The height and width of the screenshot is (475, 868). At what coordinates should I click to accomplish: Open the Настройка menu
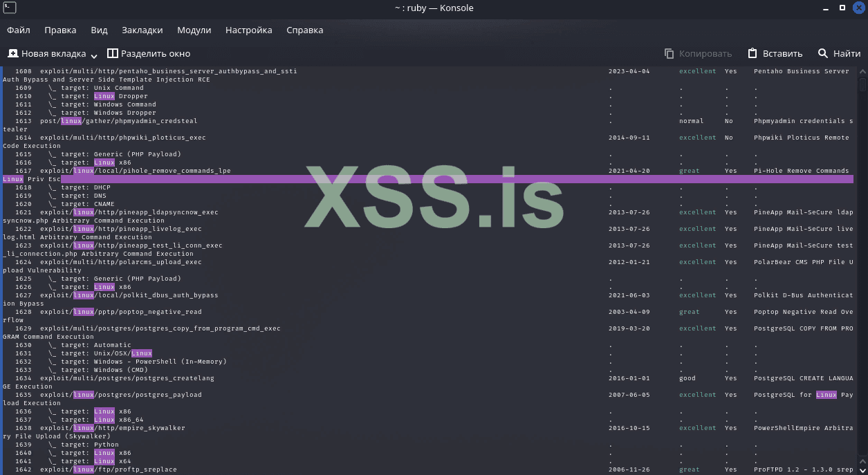tap(248, 30)
